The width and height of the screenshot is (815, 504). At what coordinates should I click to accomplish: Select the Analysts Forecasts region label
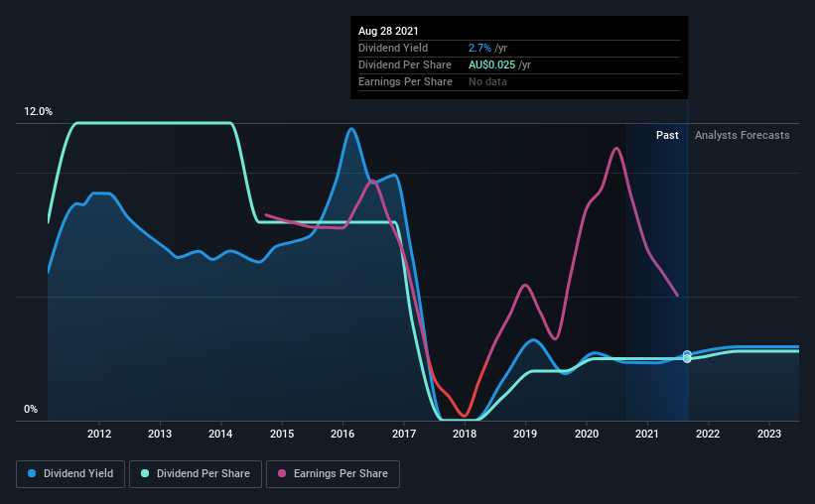(x=742, y=135)
